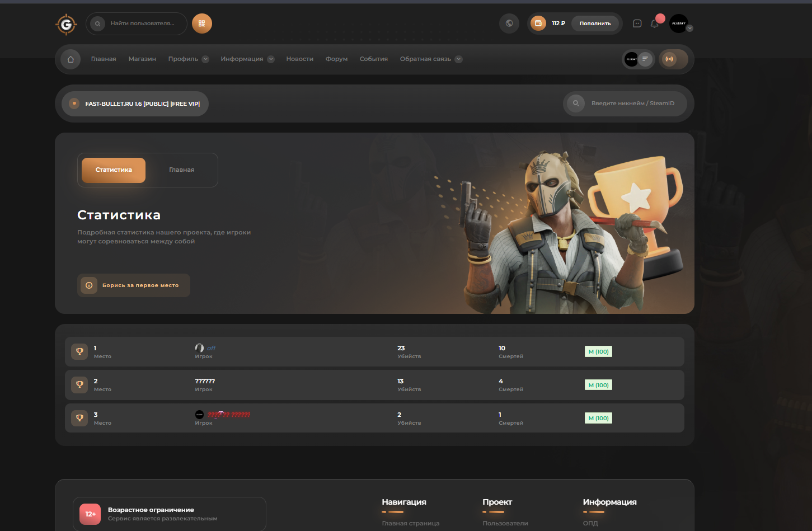This screenshot has height=531, width=812.
Task: Click the globe language icon
Action: click(x=509, y=24)
